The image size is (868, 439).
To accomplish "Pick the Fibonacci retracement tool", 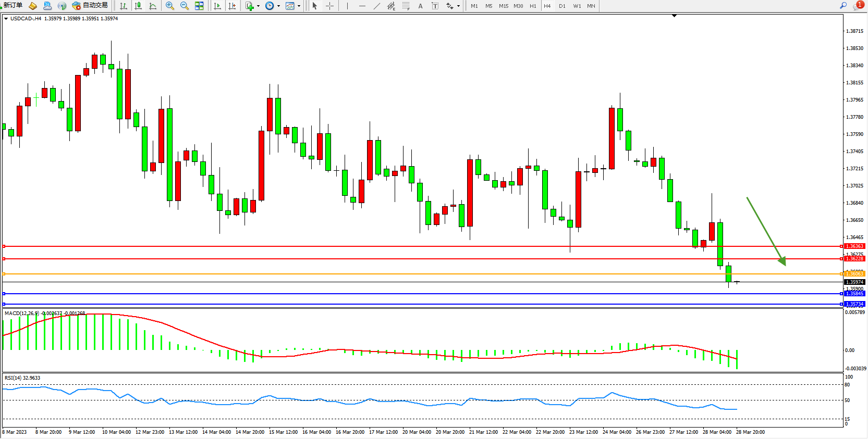I will click(x=406, y=6).
